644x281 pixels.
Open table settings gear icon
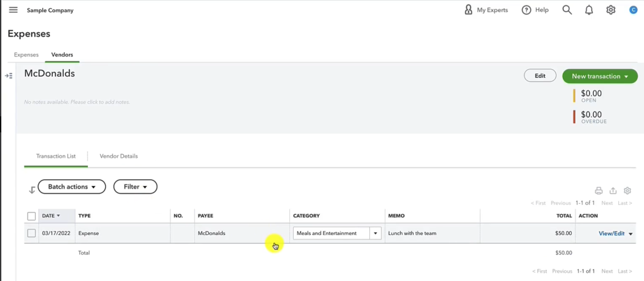click(x=627, y=190)
